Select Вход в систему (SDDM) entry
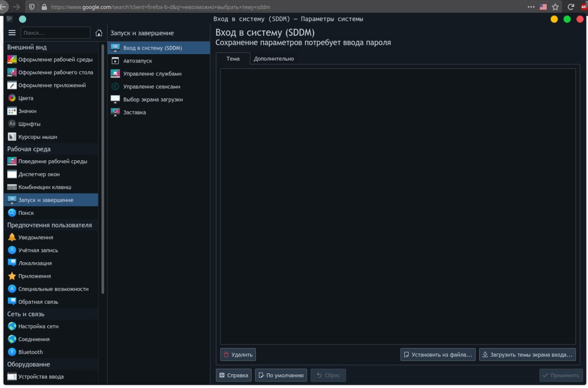 coord(158,48)
